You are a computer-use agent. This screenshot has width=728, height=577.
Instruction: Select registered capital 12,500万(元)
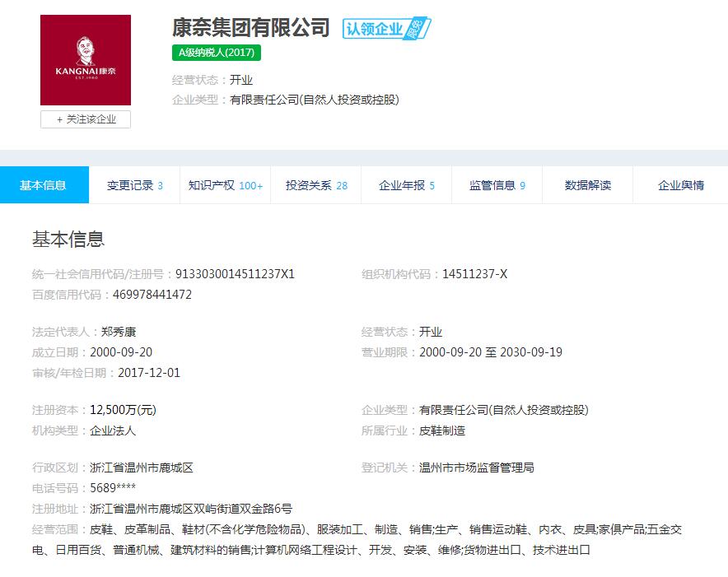pos(123,410)
